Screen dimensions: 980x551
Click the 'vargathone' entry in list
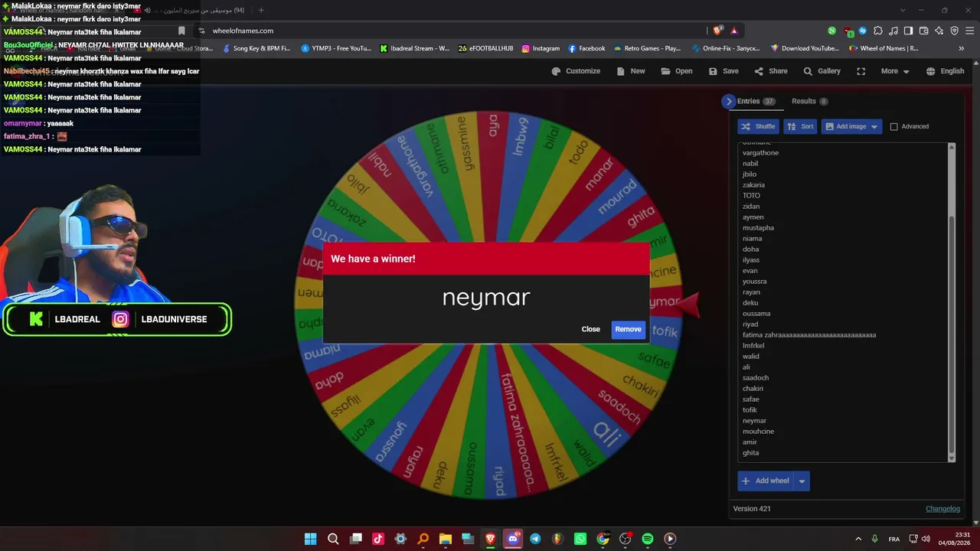click(760, 153)
